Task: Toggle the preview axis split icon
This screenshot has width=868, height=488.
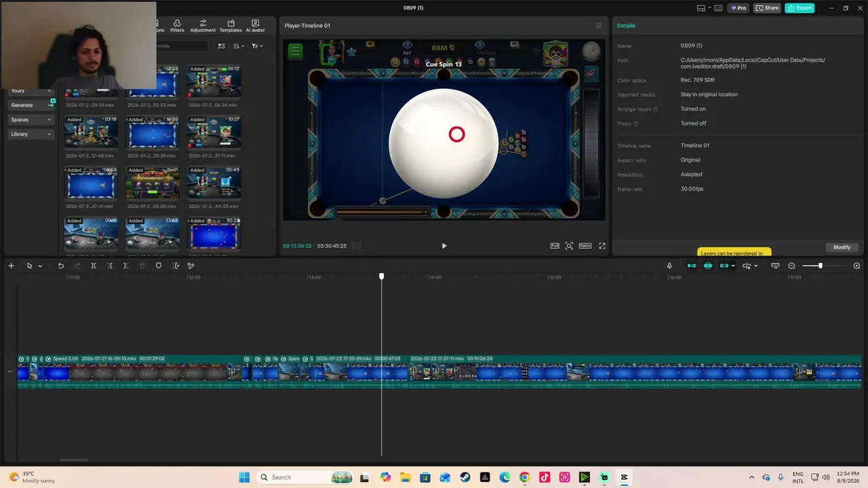Action: coord(747,266)
